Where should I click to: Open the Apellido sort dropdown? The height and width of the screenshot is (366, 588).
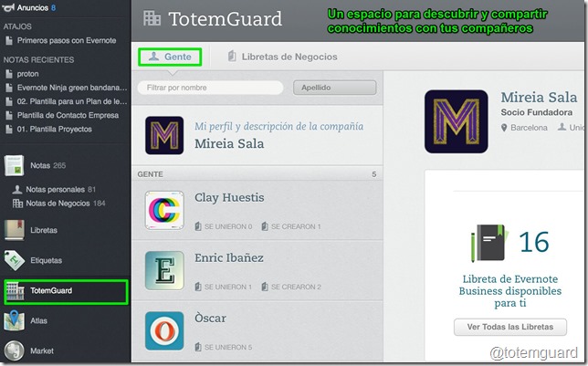pos(334,88)
